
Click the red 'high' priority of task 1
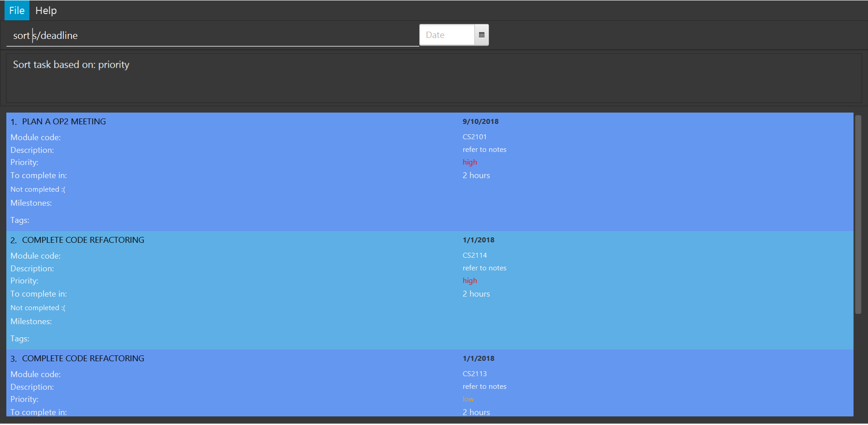click(470, 162)
